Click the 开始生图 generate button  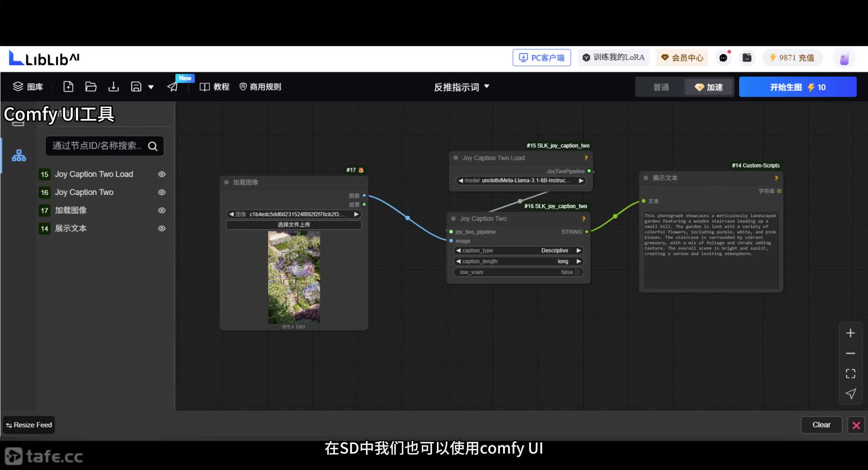coord(797,87)
